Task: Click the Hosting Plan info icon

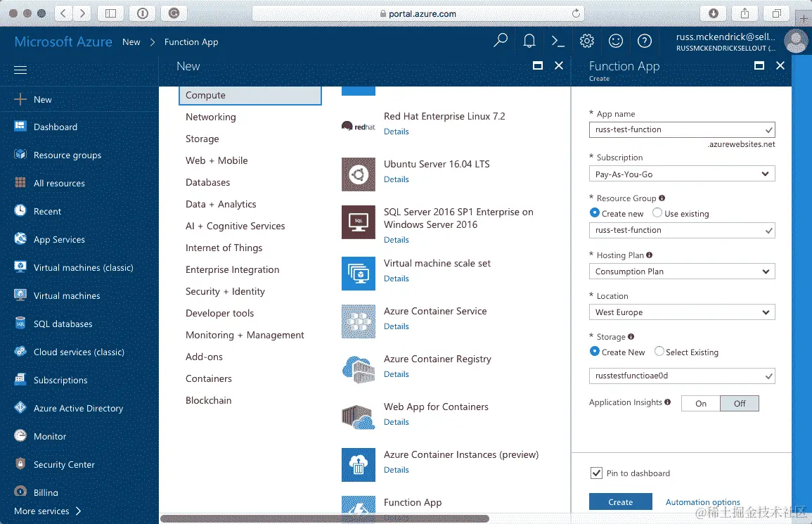Action: point(650,255)
